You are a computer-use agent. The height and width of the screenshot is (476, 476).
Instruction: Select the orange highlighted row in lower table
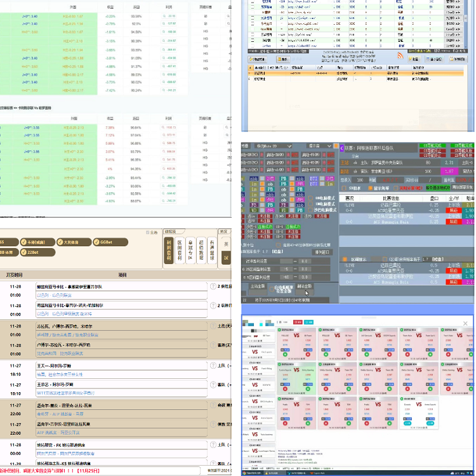[356, 73]
